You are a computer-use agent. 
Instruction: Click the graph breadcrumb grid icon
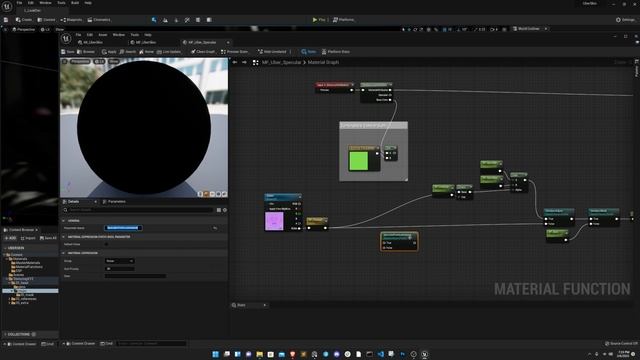tap(256, 62)
